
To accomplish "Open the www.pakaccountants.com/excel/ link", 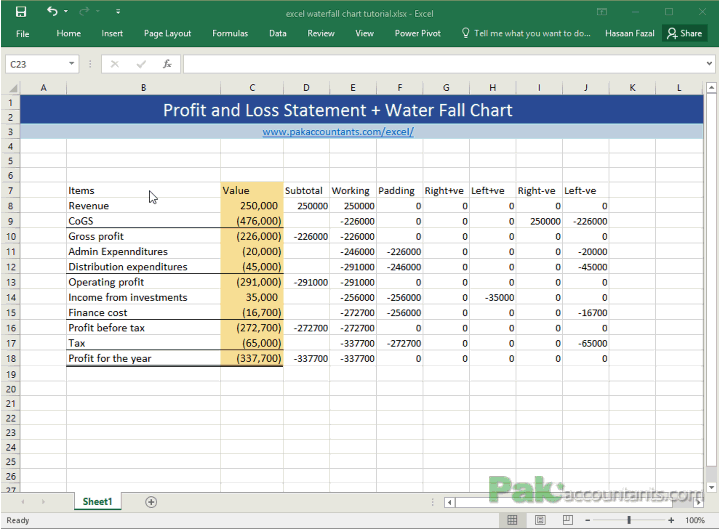I will tap(338, 132).
